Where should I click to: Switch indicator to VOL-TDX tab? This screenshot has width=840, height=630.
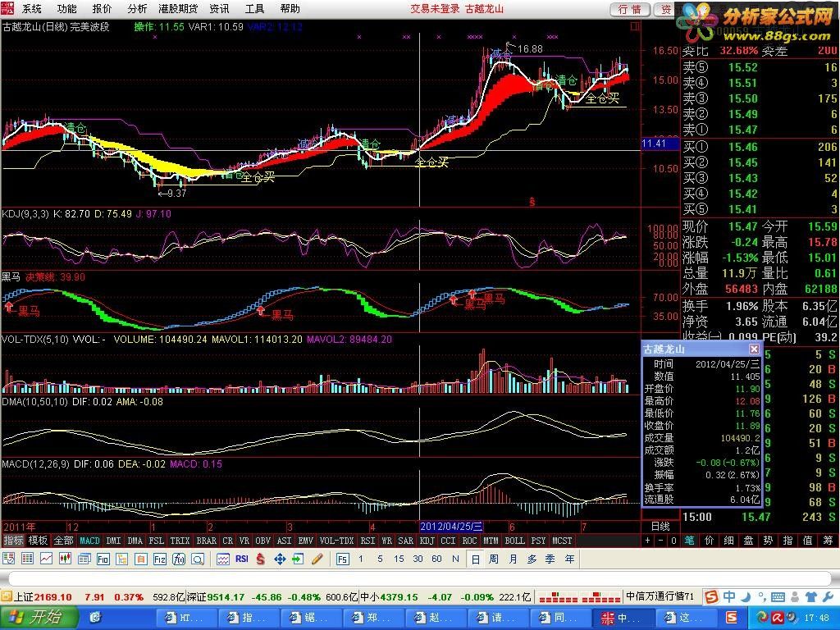coord(337,541)
